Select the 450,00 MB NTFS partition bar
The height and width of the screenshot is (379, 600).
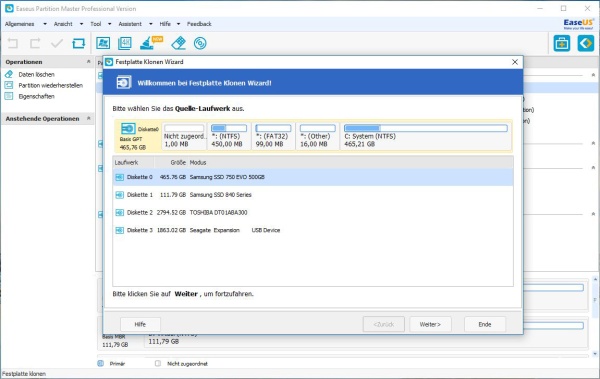pyautogui.click(x=229, y=136)
